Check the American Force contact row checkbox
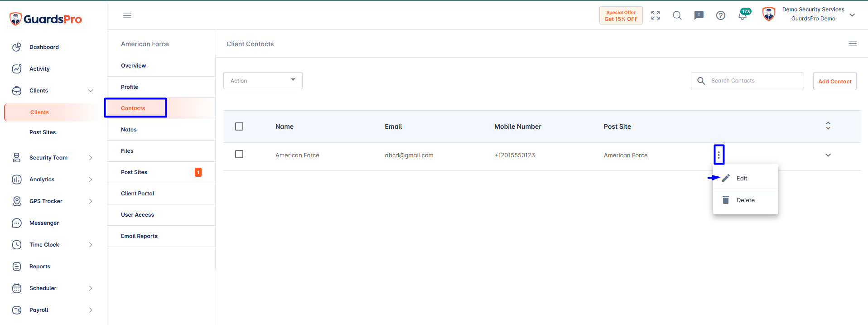868x325 pixels. tap(239, 154)
